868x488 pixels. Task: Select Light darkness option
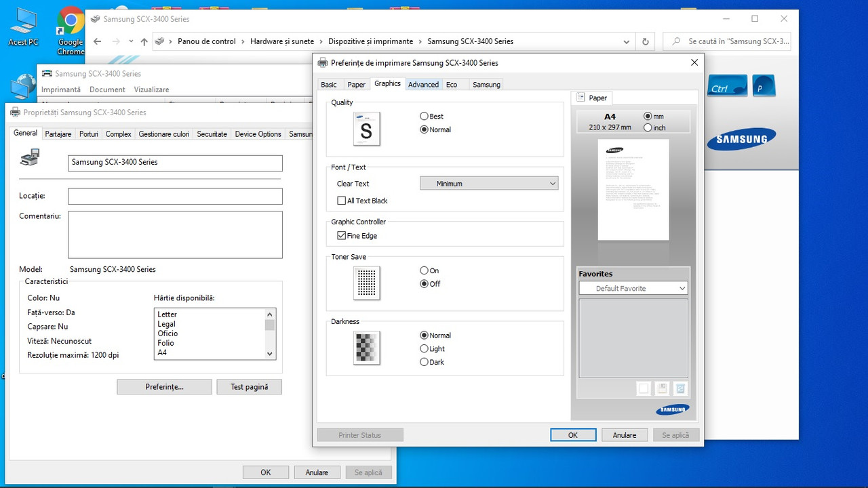[432, 349]
